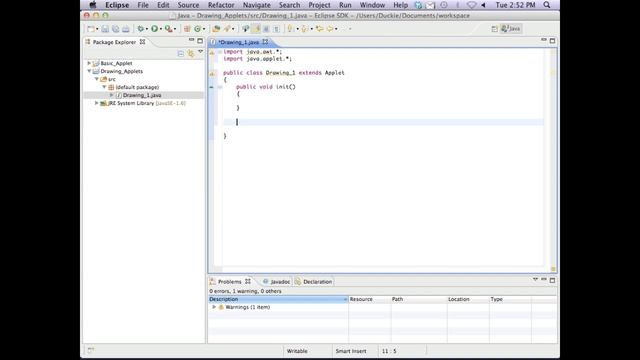Toggle Breadcrumb in editor toolbar

click(x=245, y=29)
